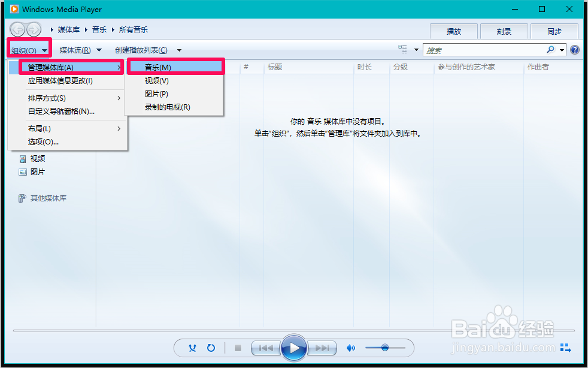Expand the search dropdown arrow
The height and width of the screenshot is (368, 588).
pyautogui.click(x=562, y=50)
